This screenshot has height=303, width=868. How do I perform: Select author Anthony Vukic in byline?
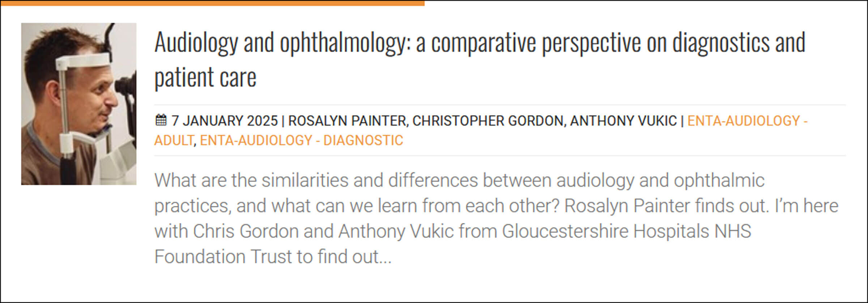click(623, 121)
